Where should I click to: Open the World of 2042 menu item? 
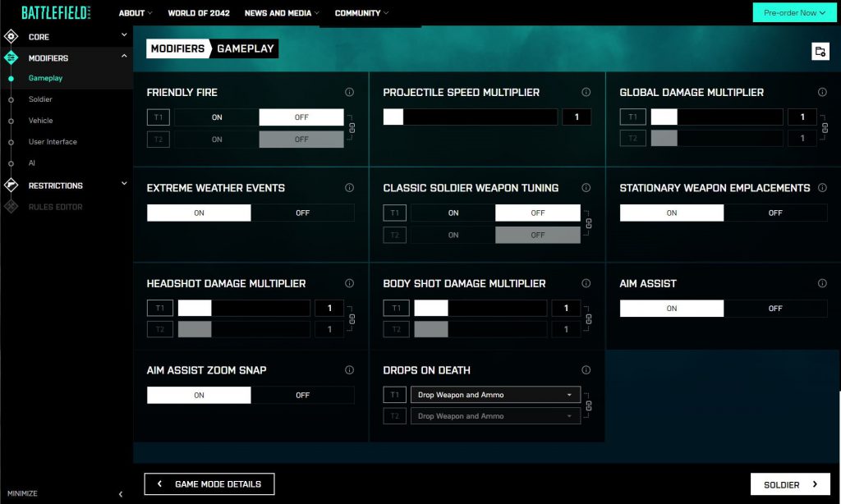[x=199, y=13]
